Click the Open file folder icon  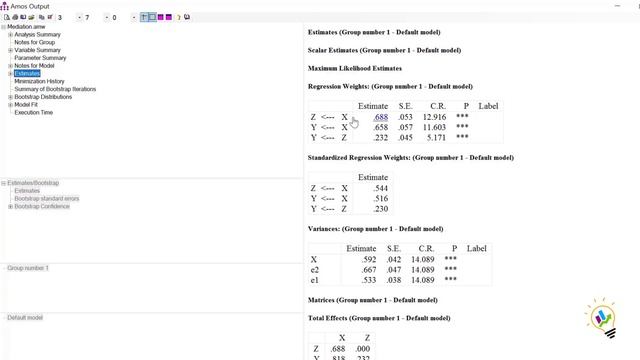(x=31, y=17)
